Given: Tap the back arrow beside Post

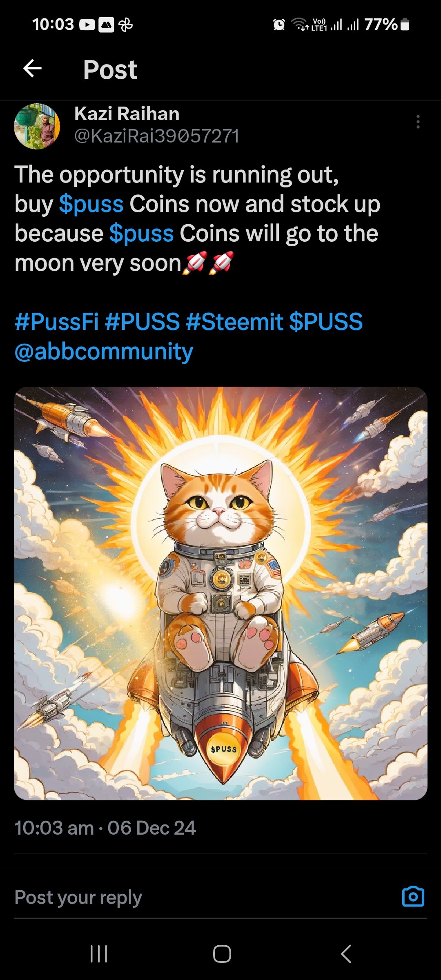Looking at the screenshot, I should [x=33, y=69].
